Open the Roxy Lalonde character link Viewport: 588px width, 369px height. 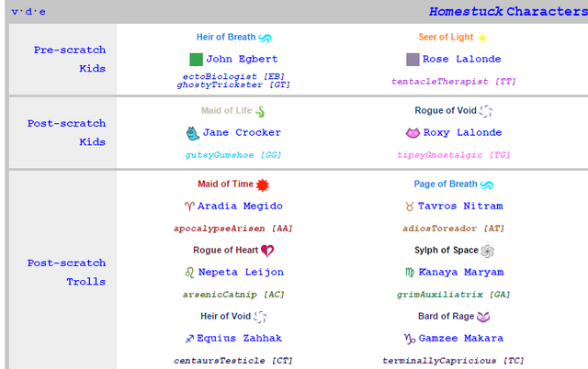click(462, 132)
